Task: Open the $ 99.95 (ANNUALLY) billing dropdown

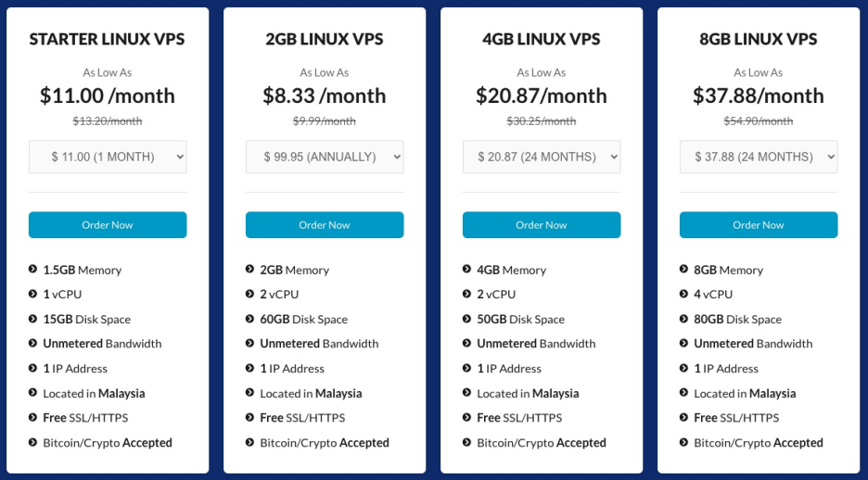Action: point(325,157)
